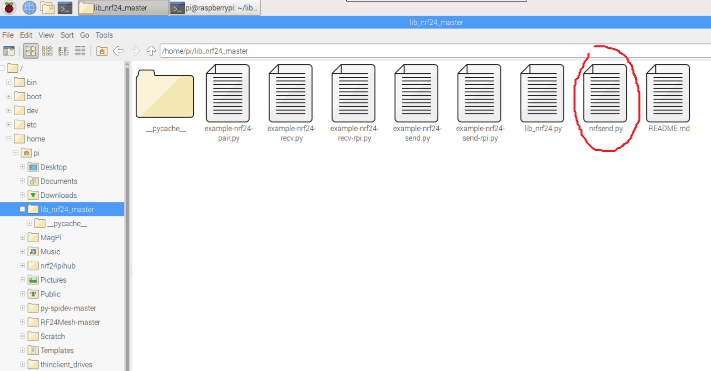711x371 pixels.
Task: Open the View menu
Action: click(46, 35)
